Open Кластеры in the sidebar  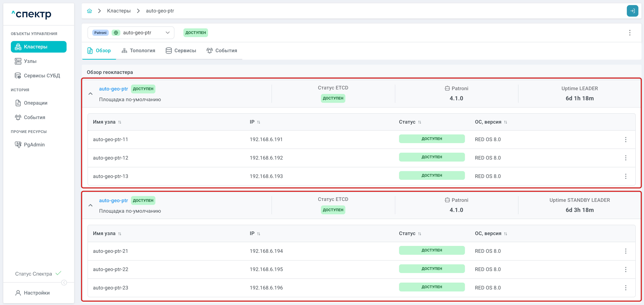pos(39,47)
